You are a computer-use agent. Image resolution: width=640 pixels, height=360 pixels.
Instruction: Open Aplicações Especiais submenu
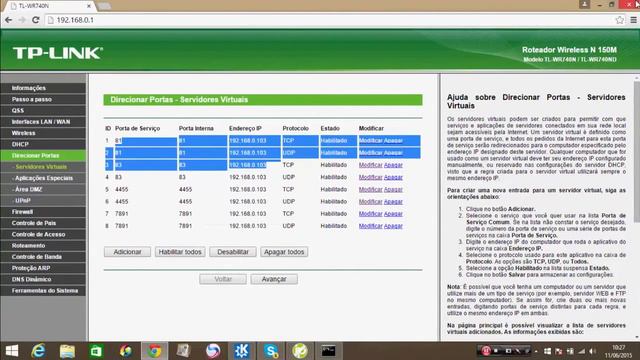point(43,178)
